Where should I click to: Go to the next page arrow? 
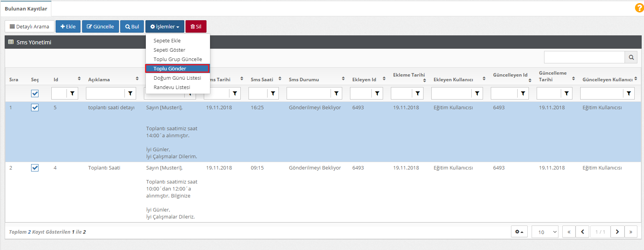(617, 232)
